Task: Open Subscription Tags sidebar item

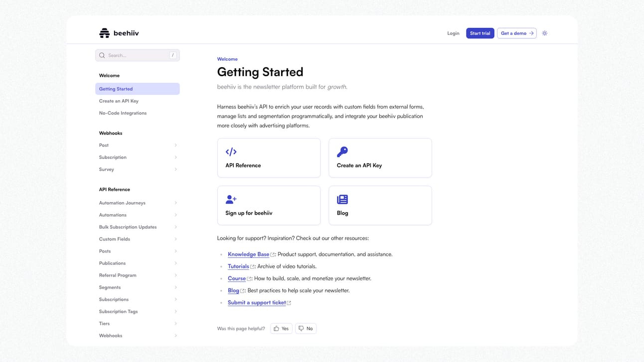Action: [138, 312]
